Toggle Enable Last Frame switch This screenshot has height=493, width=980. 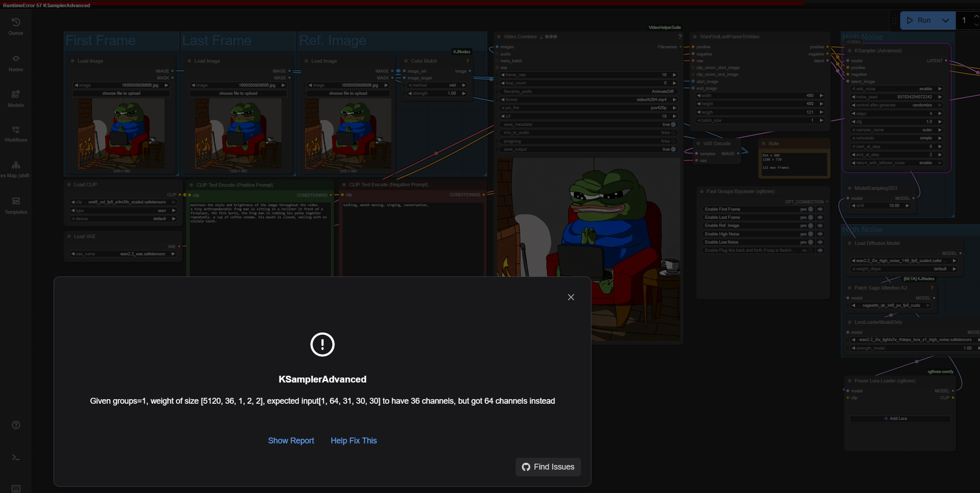tap(811, 217)
